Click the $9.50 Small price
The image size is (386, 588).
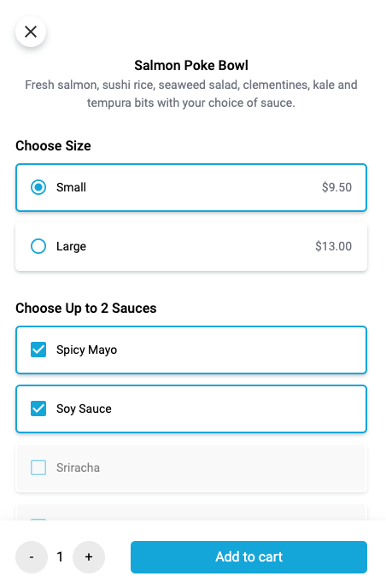click(336, 187)
